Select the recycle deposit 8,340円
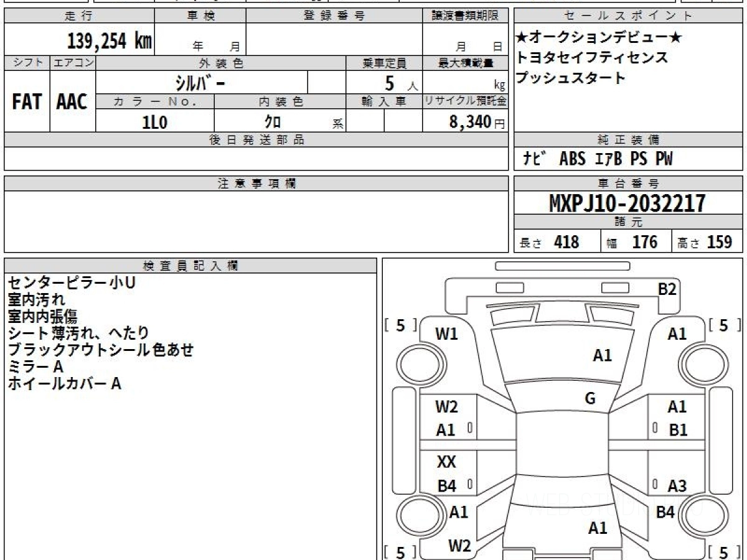Image resolution: width=747 pixels, height=560 pixels. click(x=477, y=122)
